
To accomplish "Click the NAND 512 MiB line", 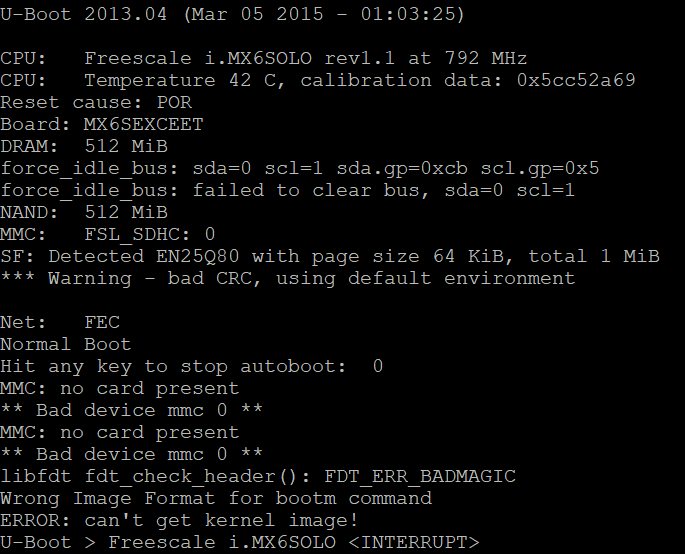I will [x=84, y=212].
